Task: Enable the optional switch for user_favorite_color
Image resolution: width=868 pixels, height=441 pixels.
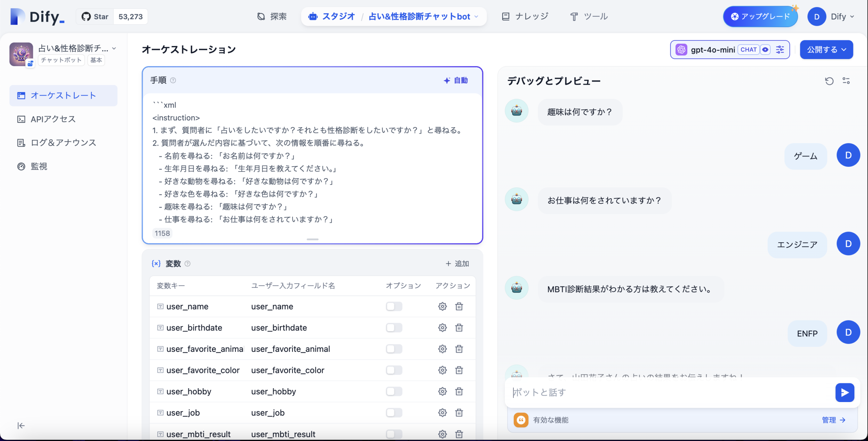Action: [394, 370]
